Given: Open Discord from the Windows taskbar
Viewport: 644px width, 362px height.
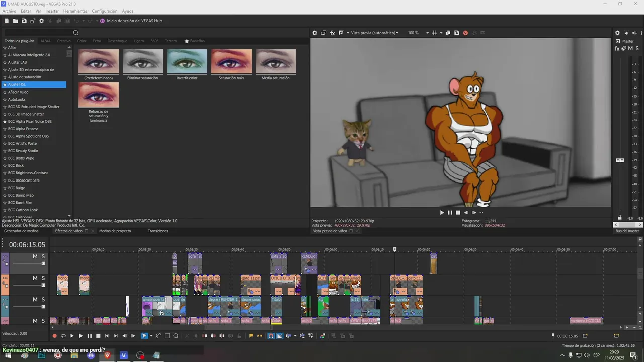Looking at the screenshot, I should tap(91, 355).
